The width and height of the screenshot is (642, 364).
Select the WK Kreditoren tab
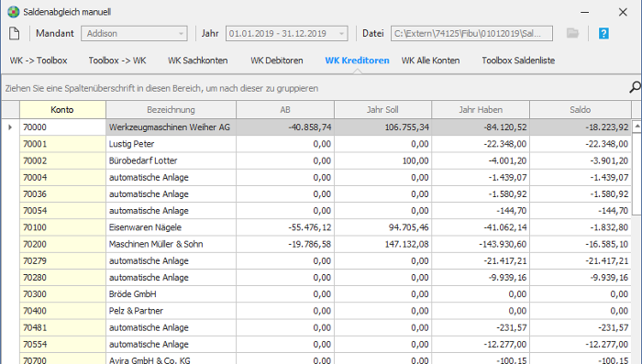357,61
